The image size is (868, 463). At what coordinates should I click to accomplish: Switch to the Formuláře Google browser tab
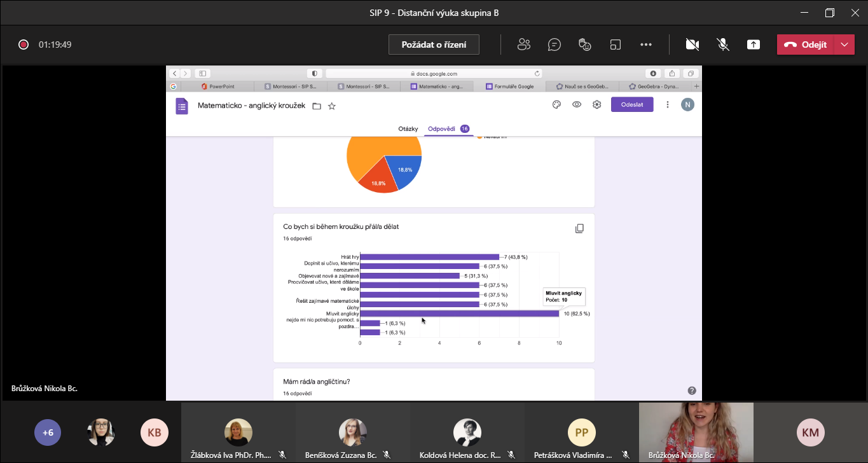pyautogui.click(x=509, y=86)
